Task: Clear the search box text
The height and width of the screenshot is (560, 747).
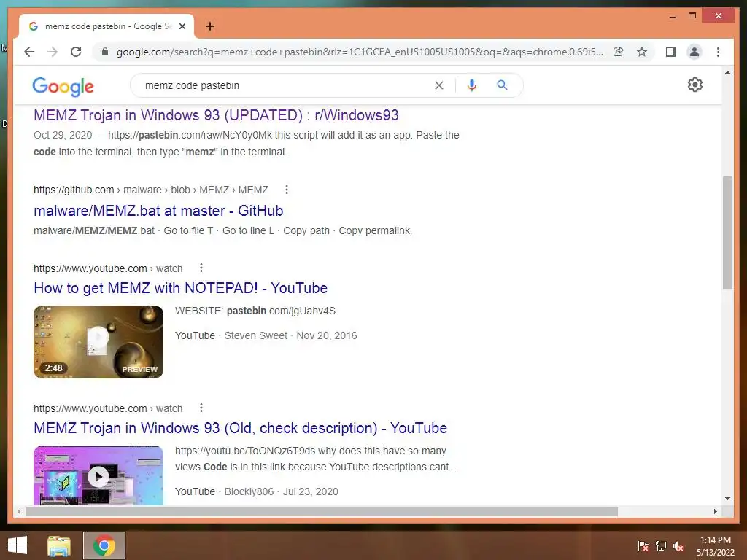Action: (438, 85)
